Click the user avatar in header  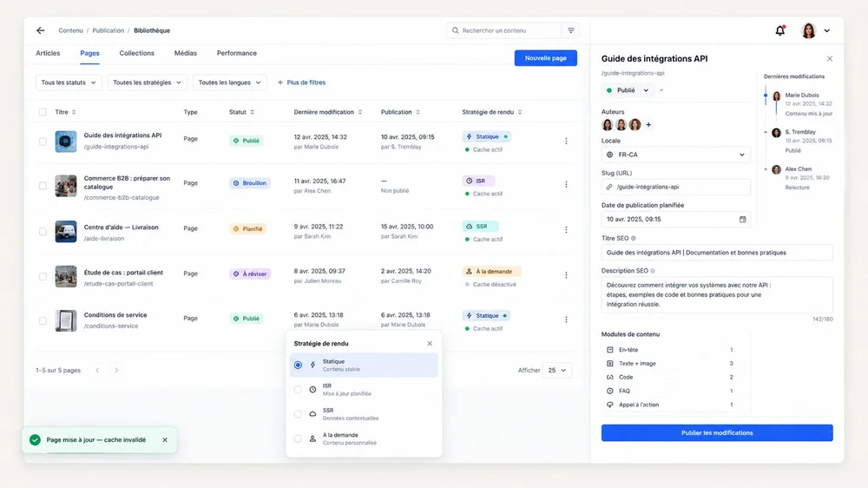[x=808, y=30]
